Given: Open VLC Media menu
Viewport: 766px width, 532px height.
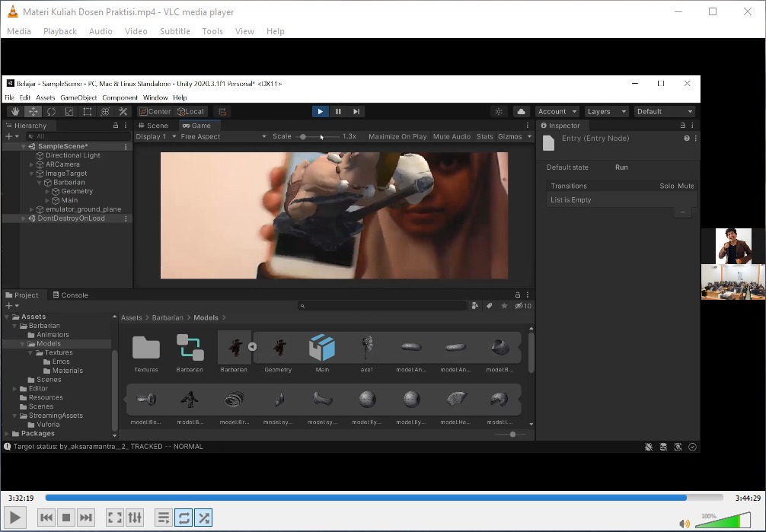Looking at the screenshot, I should coord(19,31).
